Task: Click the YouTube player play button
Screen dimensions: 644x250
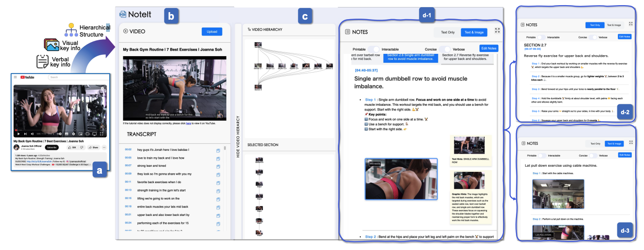Action: 19,134
